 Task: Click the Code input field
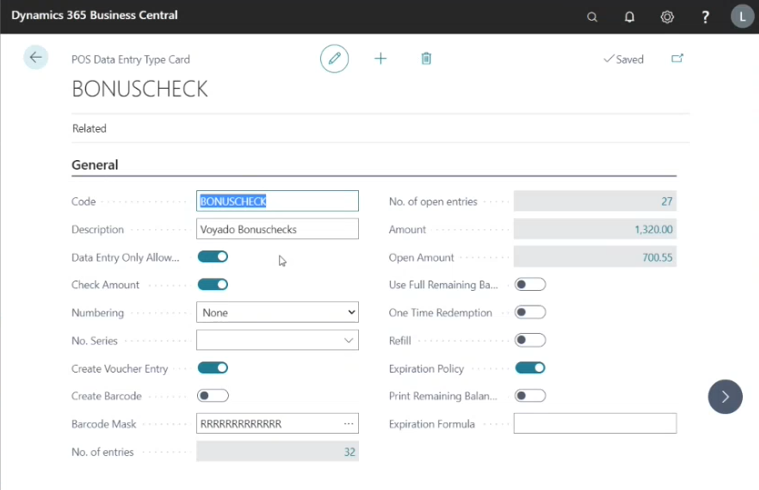point(277,201)
